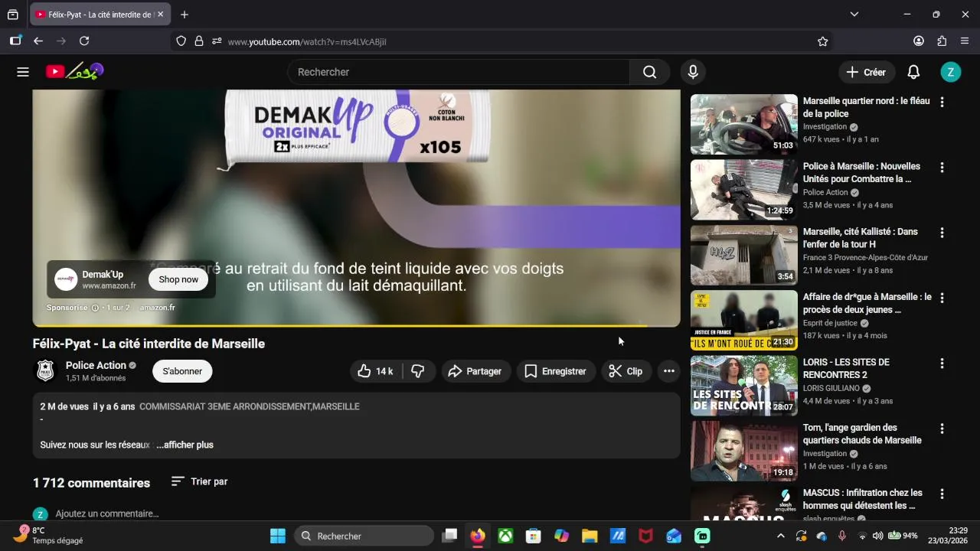Viewport: 980px width, 551px height.
Task: Play cité Kallisté thumbnail 3:54
Action: (744, 255)
